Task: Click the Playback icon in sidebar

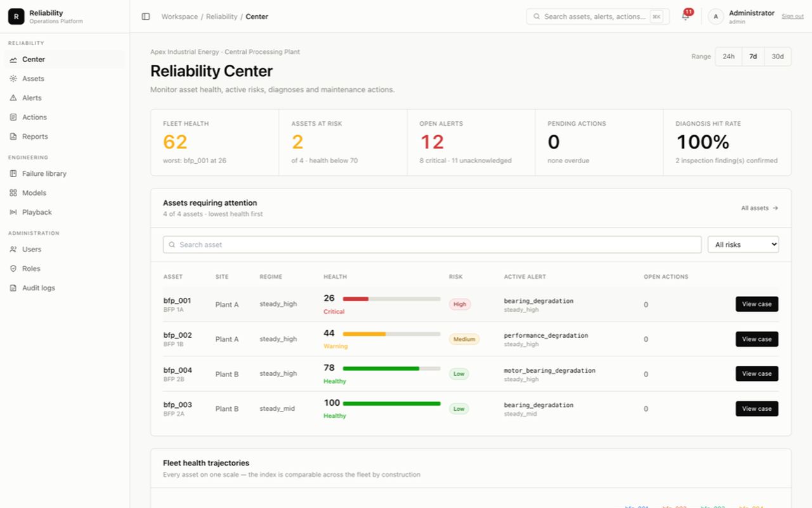Action: point(13,212)
